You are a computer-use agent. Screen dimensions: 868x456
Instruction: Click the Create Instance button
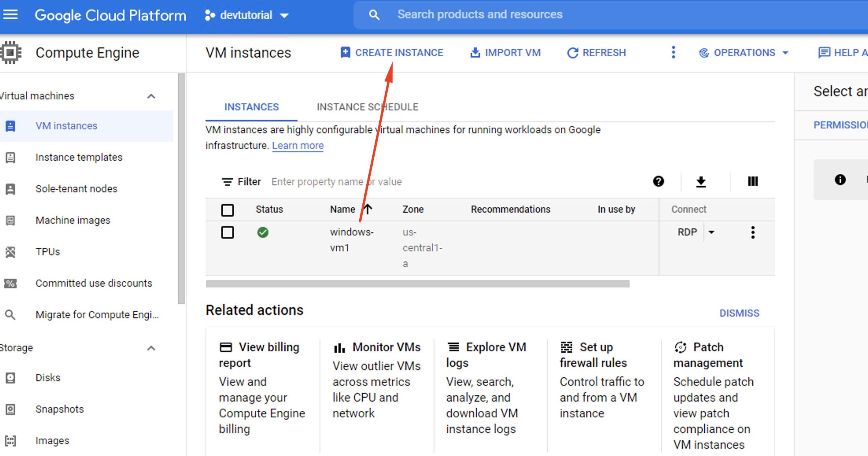click(x=392, y=53)
